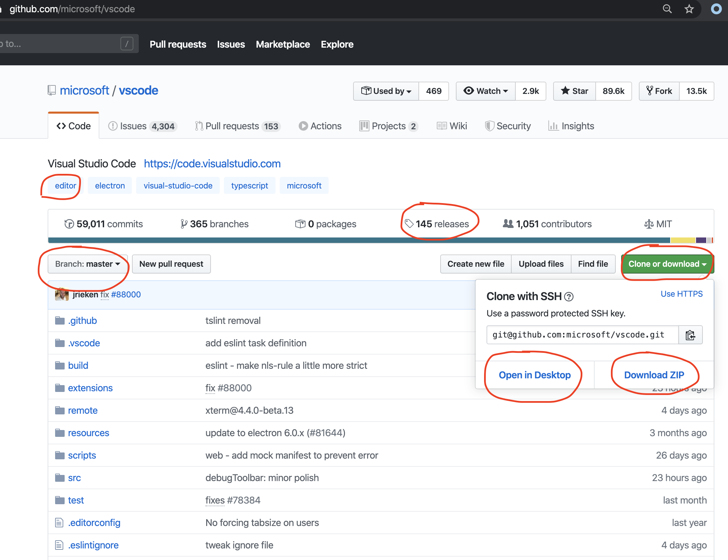Click the browser profile circle icon
Viewport: 728px width, 560px height.
coord(716,9)
